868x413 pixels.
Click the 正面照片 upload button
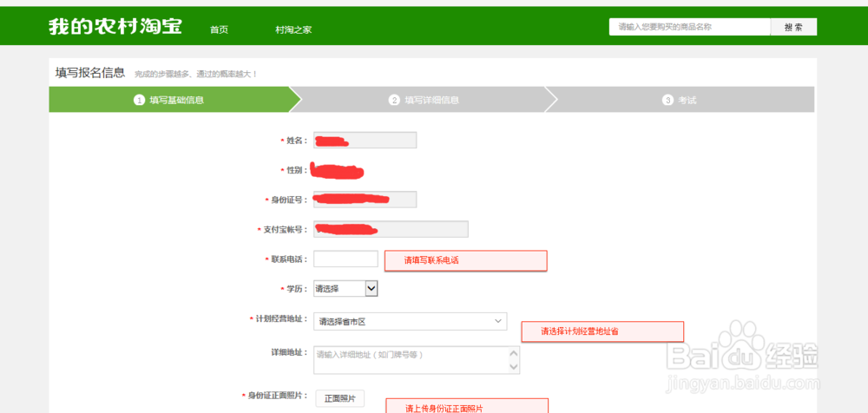(x=340, y=398)
